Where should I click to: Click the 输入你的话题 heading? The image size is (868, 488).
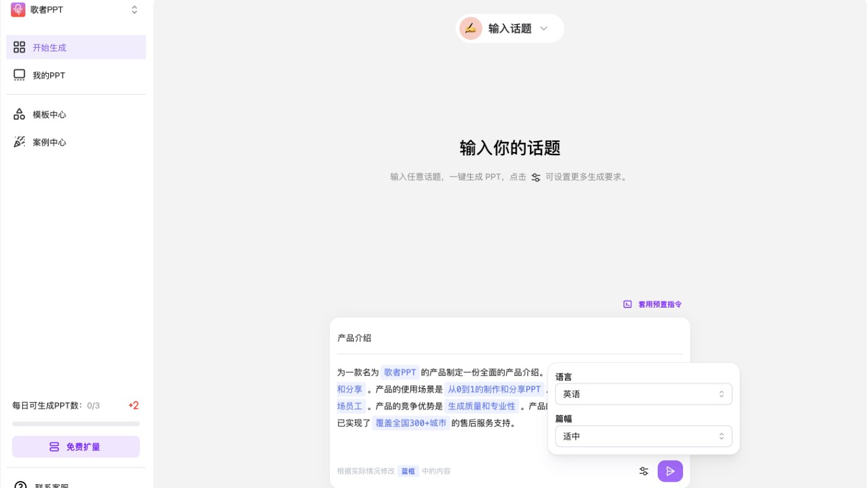pos(510,148)
